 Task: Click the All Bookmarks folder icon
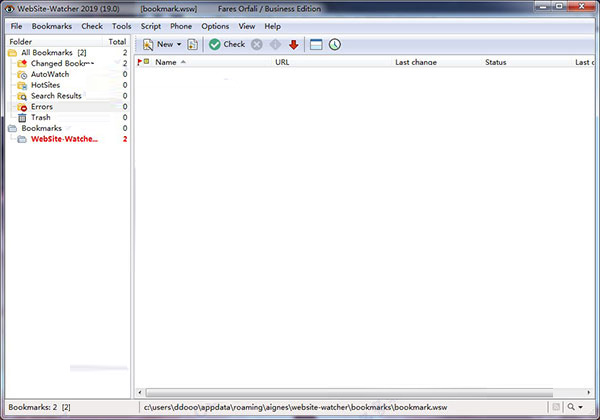point(13,53)
